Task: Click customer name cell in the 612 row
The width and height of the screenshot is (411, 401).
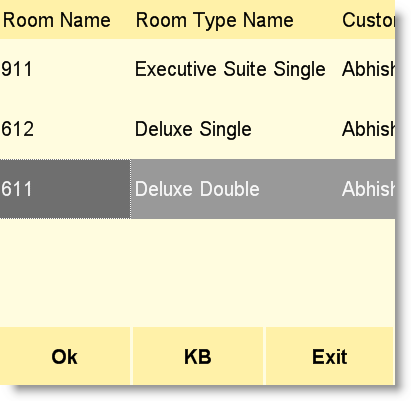Action: click(x=366, y=129)
